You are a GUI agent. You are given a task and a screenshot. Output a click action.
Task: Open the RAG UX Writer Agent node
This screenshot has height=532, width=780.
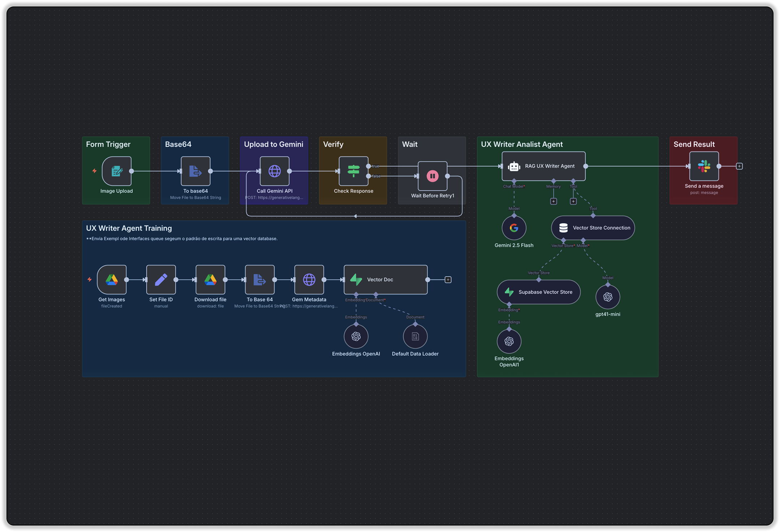(543, 166)
